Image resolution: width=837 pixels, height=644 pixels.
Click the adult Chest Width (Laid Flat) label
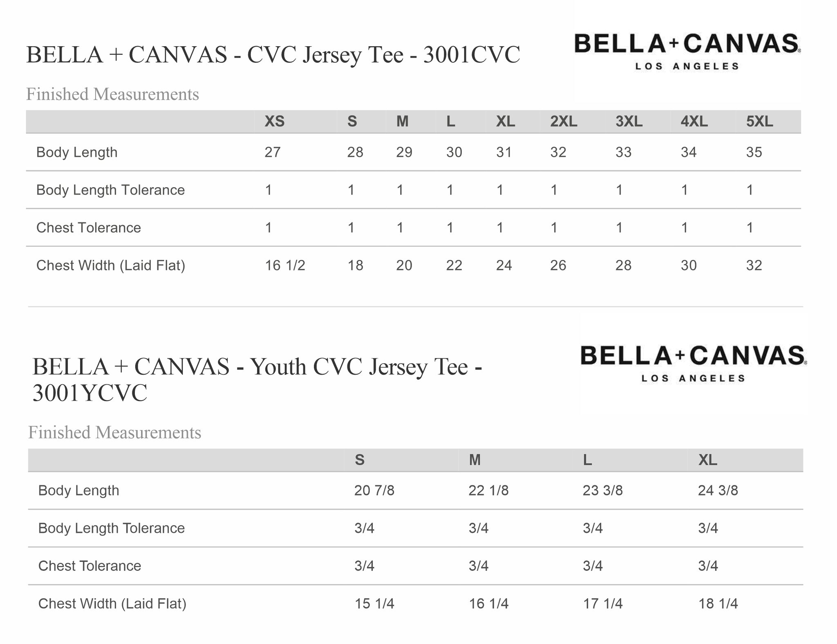[x=111, y=266]
